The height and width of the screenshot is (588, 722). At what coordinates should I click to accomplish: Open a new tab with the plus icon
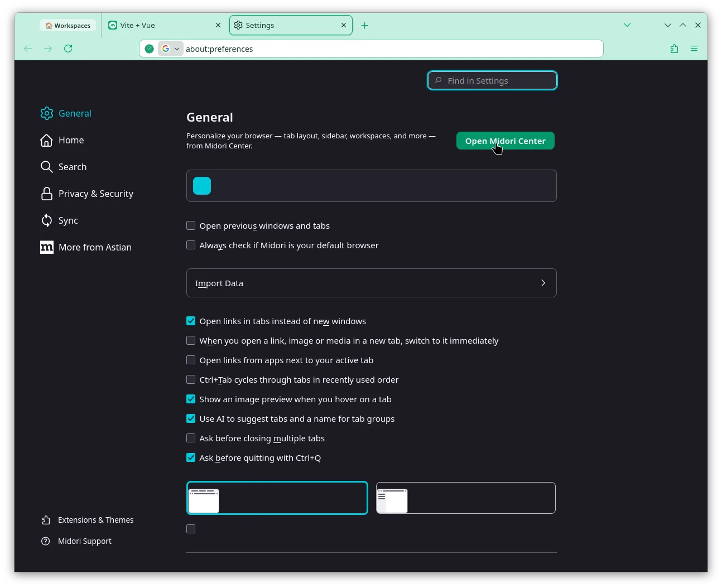364,25
